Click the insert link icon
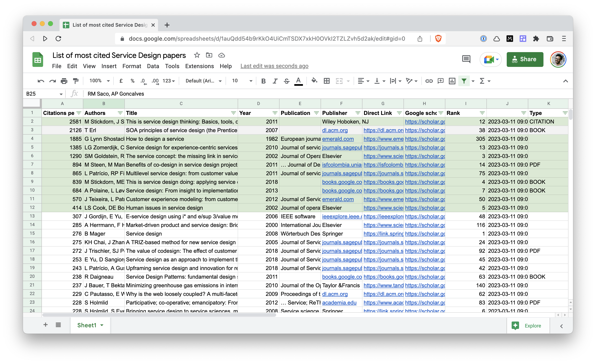This screenshot has width=596, height=364. 429,81
